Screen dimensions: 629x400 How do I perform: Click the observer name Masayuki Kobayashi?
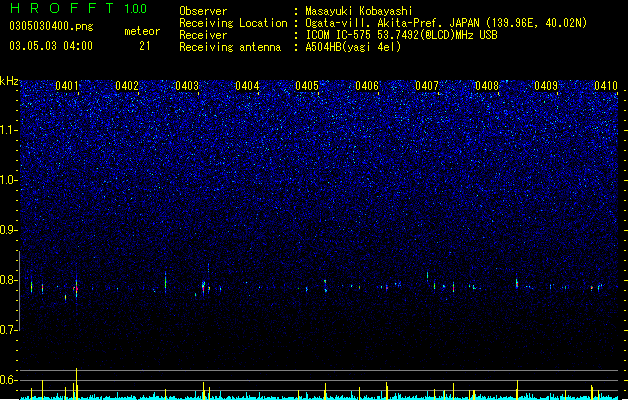click(359, 11)
